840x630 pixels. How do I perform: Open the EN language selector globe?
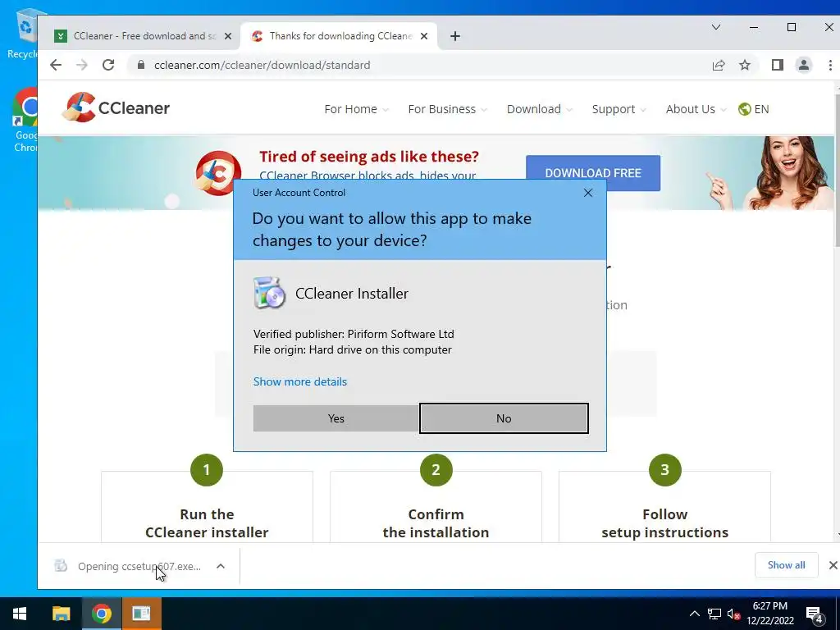coord(753,109)
